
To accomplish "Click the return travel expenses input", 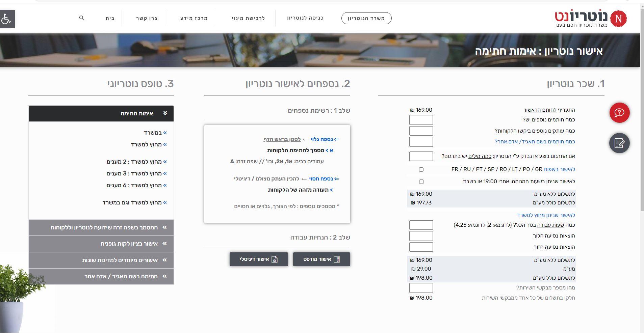I will [x=421, y=247].
